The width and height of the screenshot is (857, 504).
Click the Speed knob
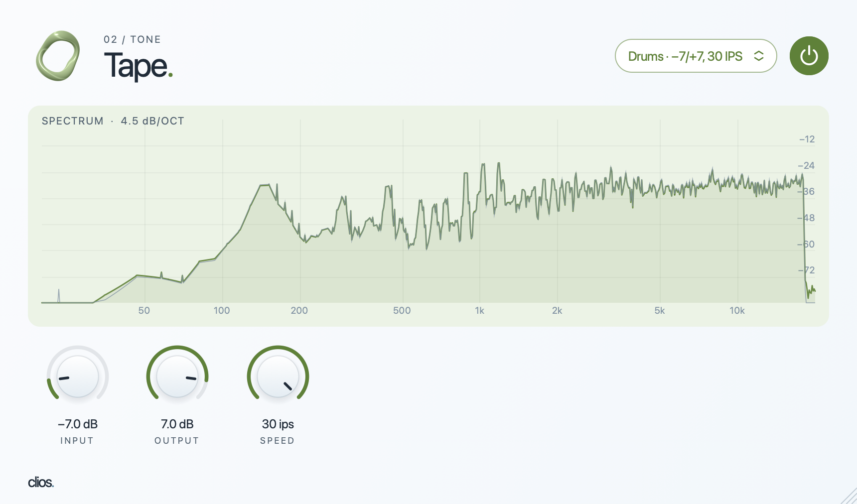click(278, 377)
